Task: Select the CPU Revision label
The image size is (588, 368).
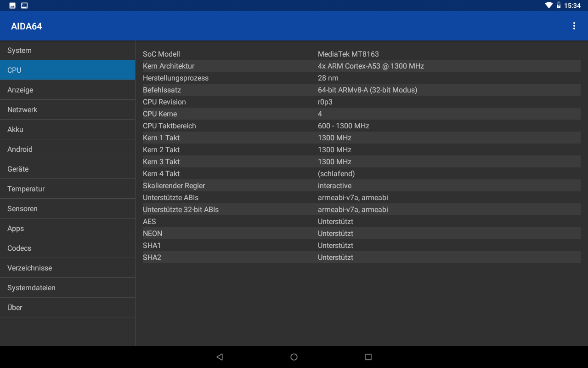Action: 164,102
